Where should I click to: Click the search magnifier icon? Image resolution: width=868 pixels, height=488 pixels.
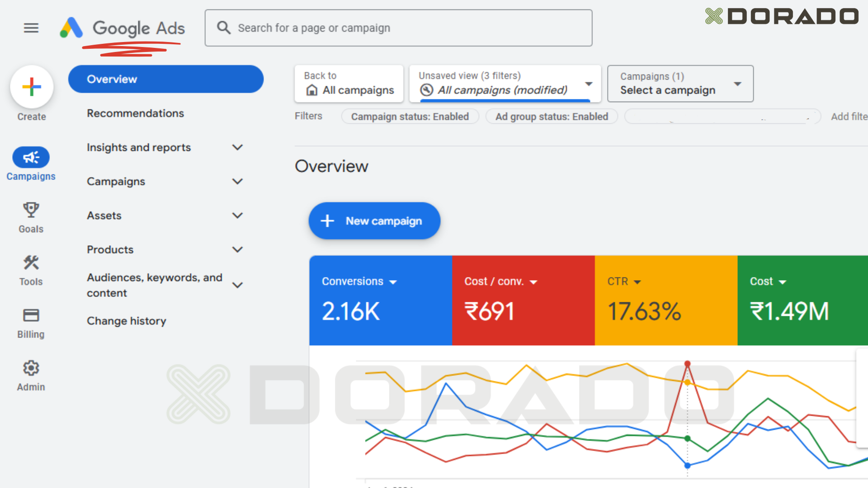click(223, 28)
